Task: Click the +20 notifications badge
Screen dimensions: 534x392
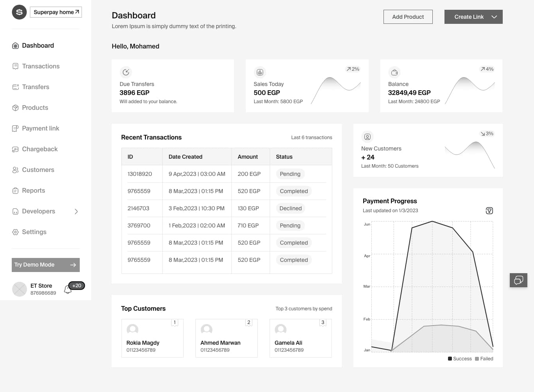Action: coord(77,286)
